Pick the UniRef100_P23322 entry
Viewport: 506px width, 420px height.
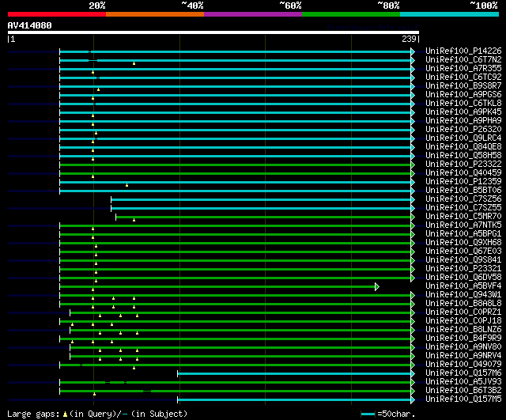tap(463, 165)
